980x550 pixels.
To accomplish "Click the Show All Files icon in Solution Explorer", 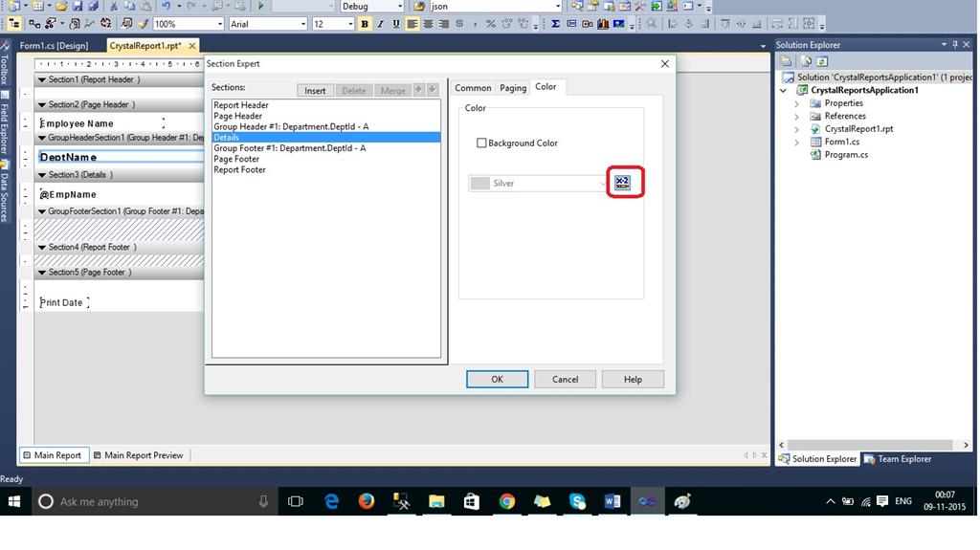I will (x=807, y=61).
